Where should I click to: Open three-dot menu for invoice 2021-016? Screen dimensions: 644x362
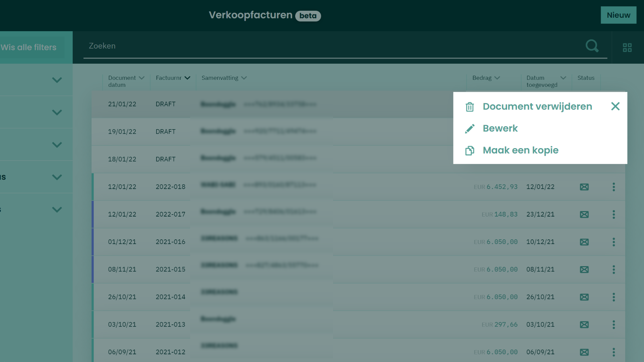click(x=614, y=242)
